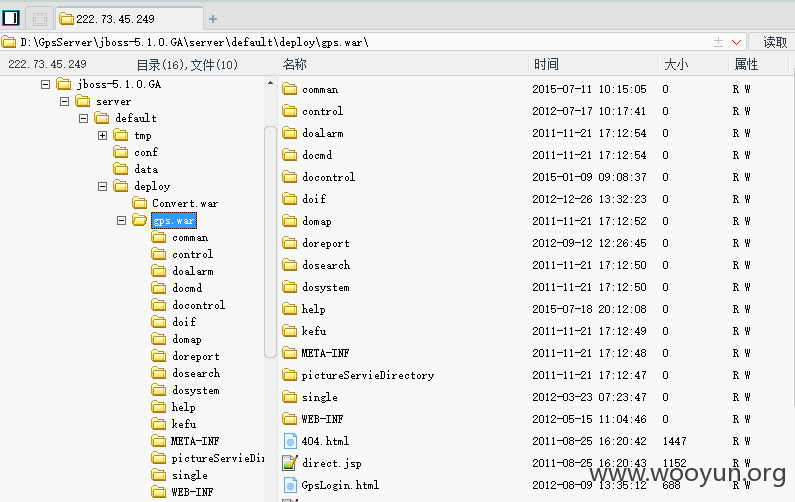Toggle the sidebar panel icon

(11, 18)
